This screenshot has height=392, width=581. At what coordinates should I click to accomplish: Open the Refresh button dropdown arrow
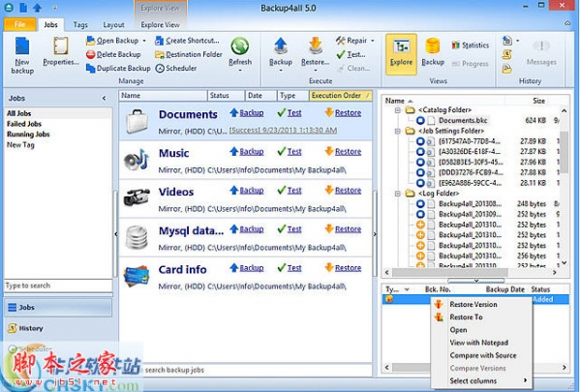click(240, 71)
